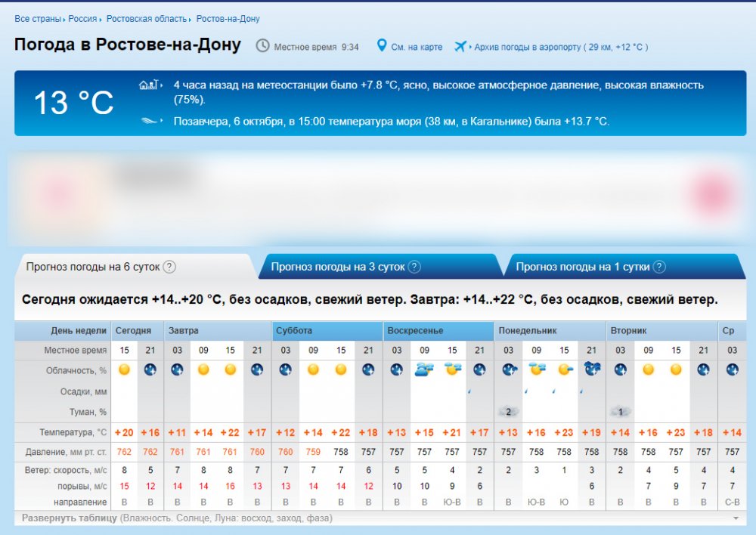The height and width of the screenshot is (535, 756).
Task: Switch to 'Прогноз погоды на 3 суток' tab
Action: (338, 267)
